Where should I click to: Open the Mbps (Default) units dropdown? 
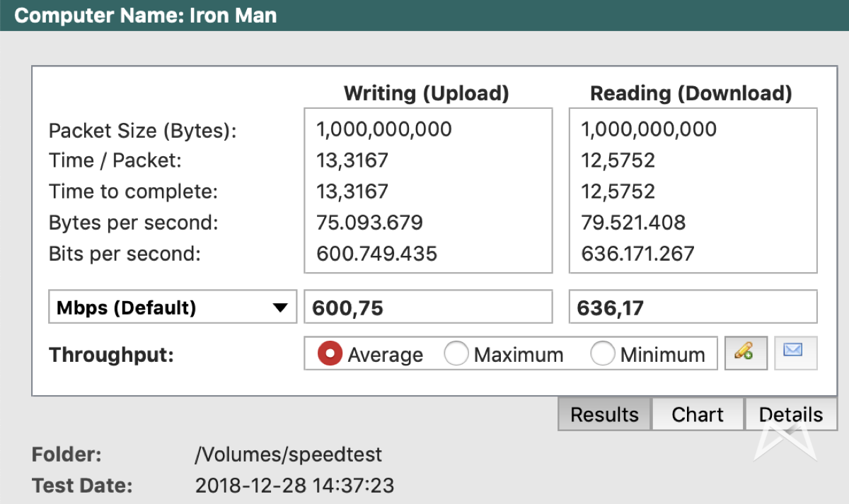pos(172,307)
